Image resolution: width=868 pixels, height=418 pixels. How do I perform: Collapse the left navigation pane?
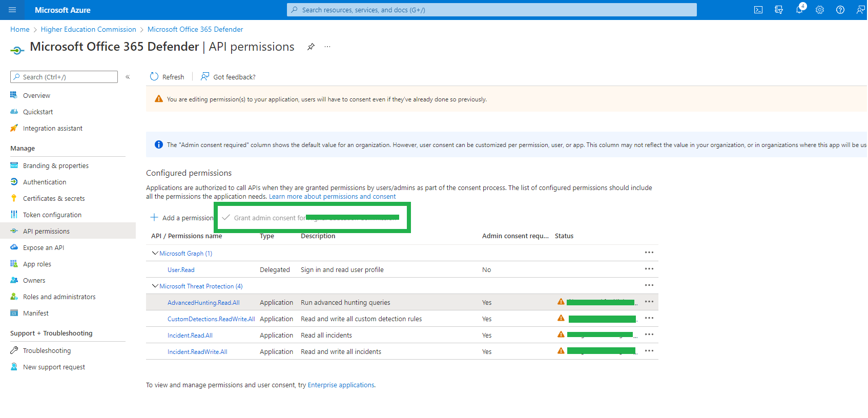[128, 77]
